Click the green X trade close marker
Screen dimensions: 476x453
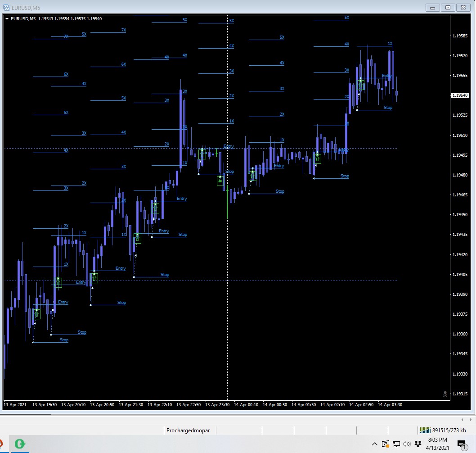coord(220,181)
